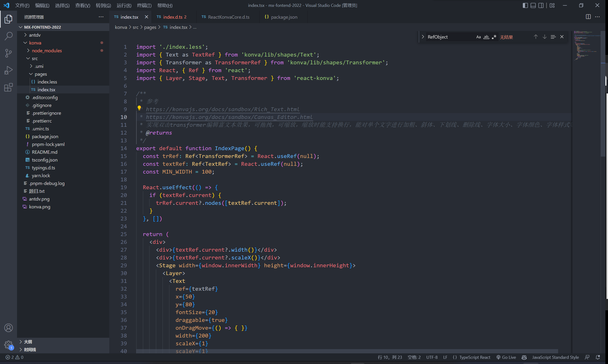Click the Manage gear icon
This screenshot has width=608, height=364.
coord(8,344)
